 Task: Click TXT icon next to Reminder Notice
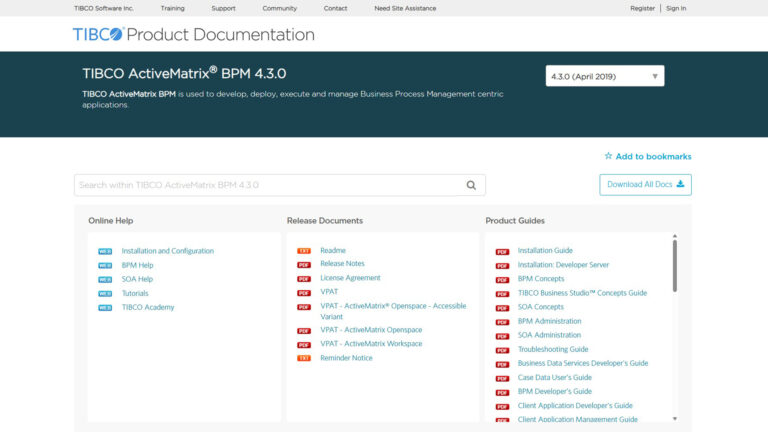click(x=304, y=358)
